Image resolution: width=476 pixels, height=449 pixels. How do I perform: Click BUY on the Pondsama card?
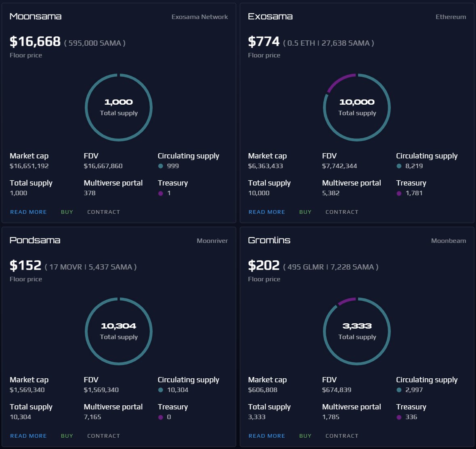[x=67, y=436]
